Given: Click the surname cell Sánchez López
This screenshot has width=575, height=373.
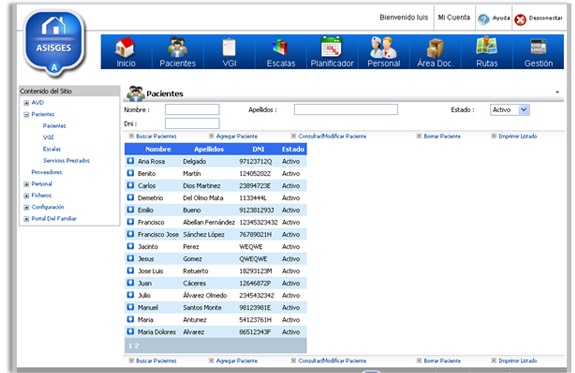Looking at the screenshot, I should click(x=204, y=234).
